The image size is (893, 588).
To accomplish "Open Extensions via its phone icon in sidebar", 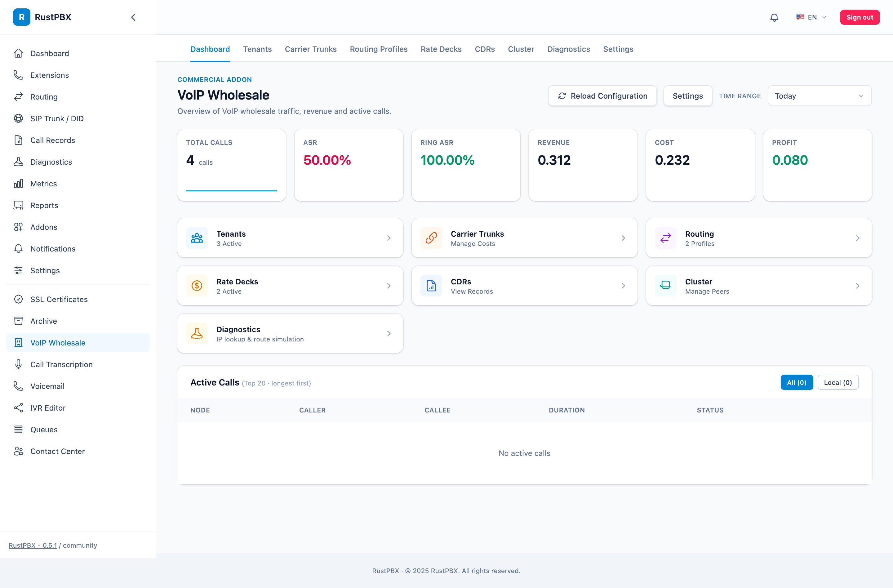I will coord(18,75).
